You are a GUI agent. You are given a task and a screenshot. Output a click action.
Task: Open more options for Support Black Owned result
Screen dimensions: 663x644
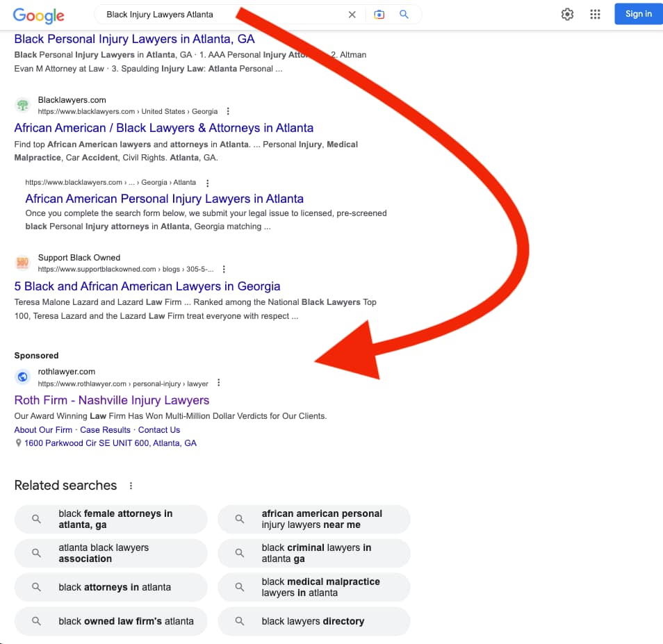pos(224,269)
